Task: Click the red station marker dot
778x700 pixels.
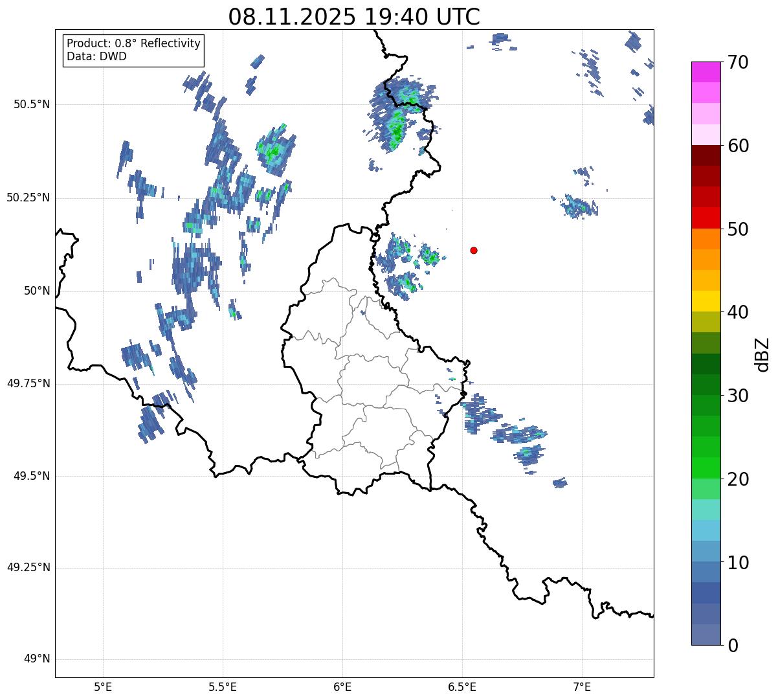Action: point(474,250)
